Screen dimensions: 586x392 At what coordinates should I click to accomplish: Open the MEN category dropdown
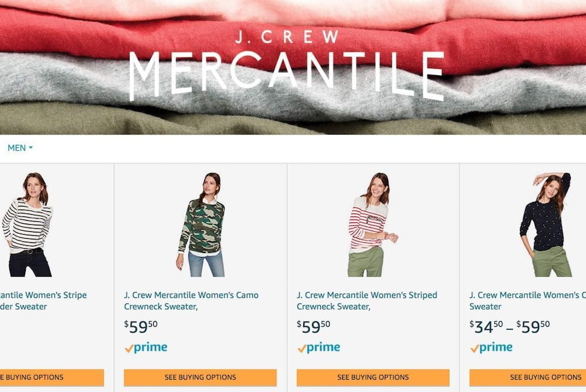20,148
